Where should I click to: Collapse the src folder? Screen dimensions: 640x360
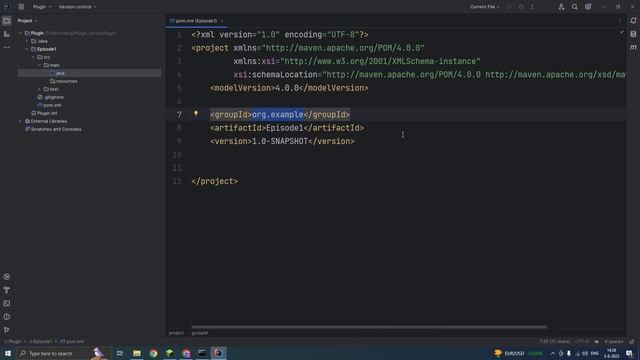[x=33, y=57]
